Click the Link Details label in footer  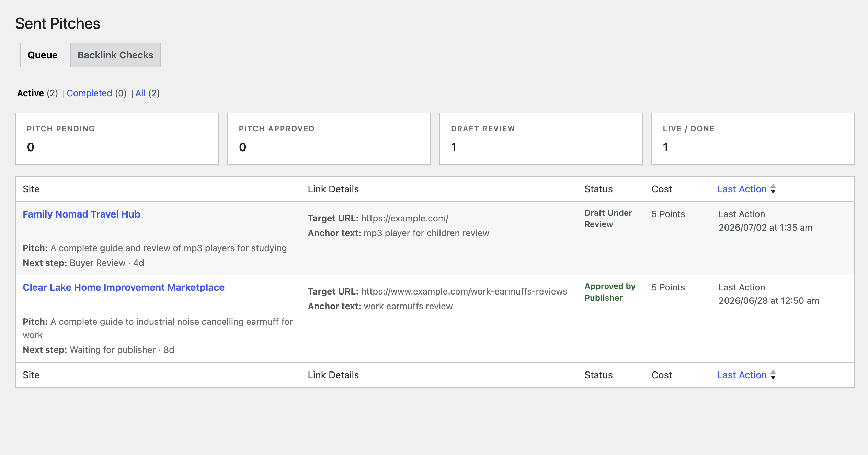(x=333, y=375)
